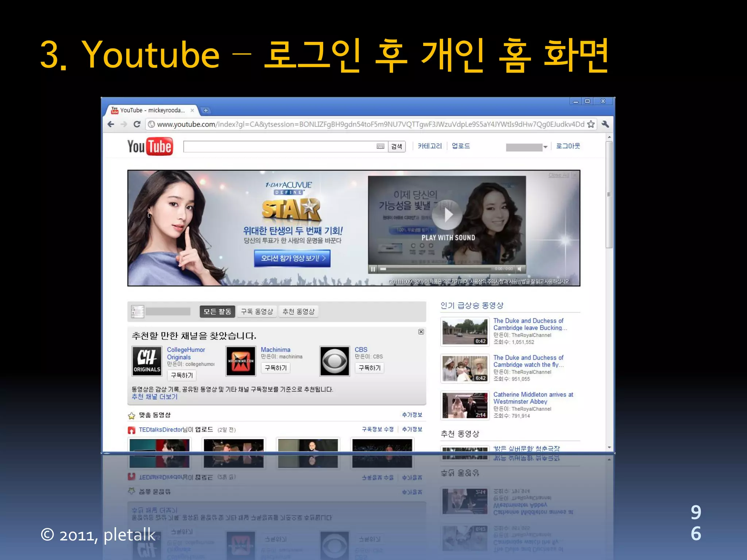Subscribe to CBS with 구독하기
747x560 pixels.
pyautogui.click(x=369, y=368)
